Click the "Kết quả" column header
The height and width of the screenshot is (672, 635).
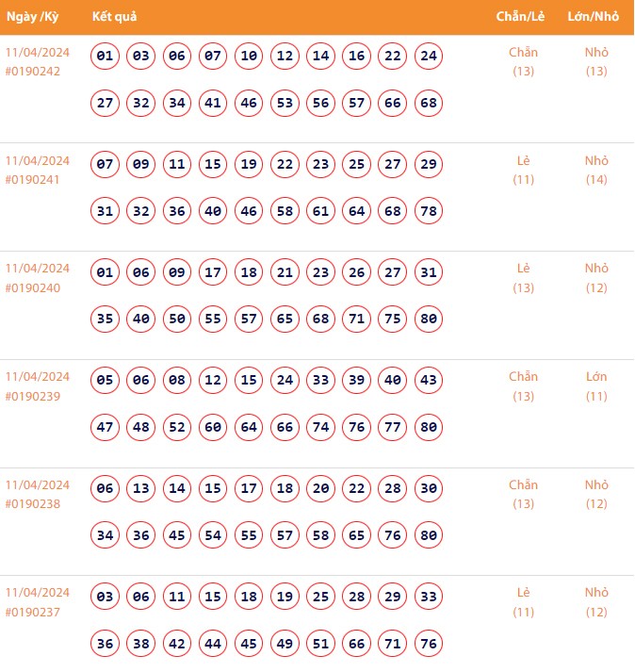[x=116, y=18]
